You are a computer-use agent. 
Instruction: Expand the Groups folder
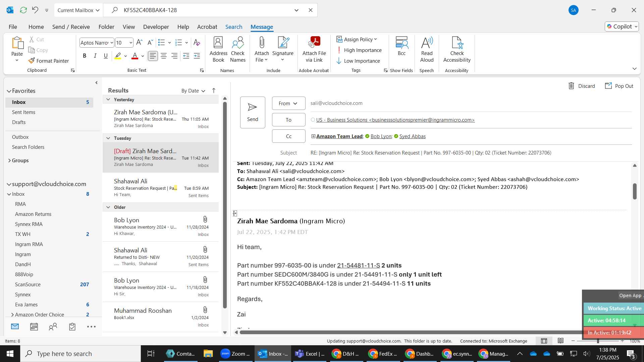click(x=9, y=161)
